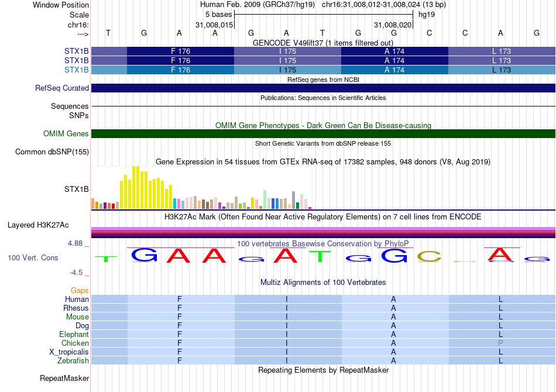
Task: Click the chr16: ruler label
Action: [x=78, y=25]
